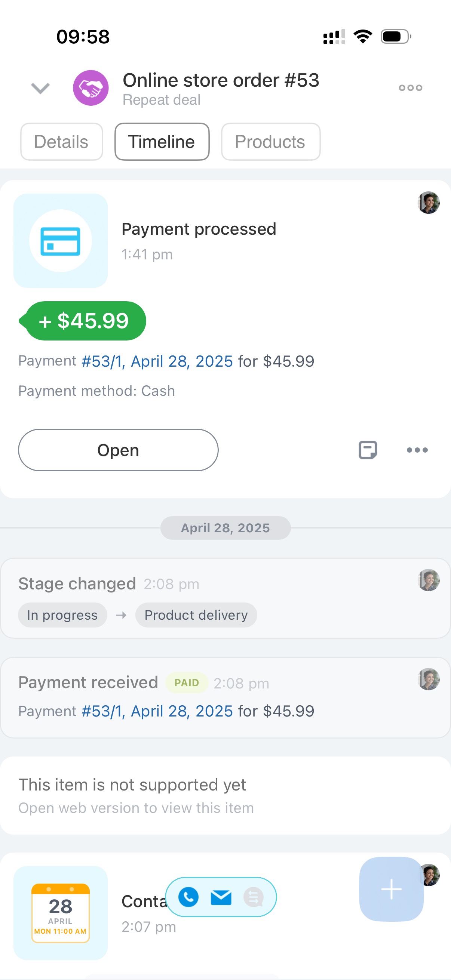Screen dimensions: 451x980
Task: Open the deal's three-dot header menu
Action: (x=410, y=88)
